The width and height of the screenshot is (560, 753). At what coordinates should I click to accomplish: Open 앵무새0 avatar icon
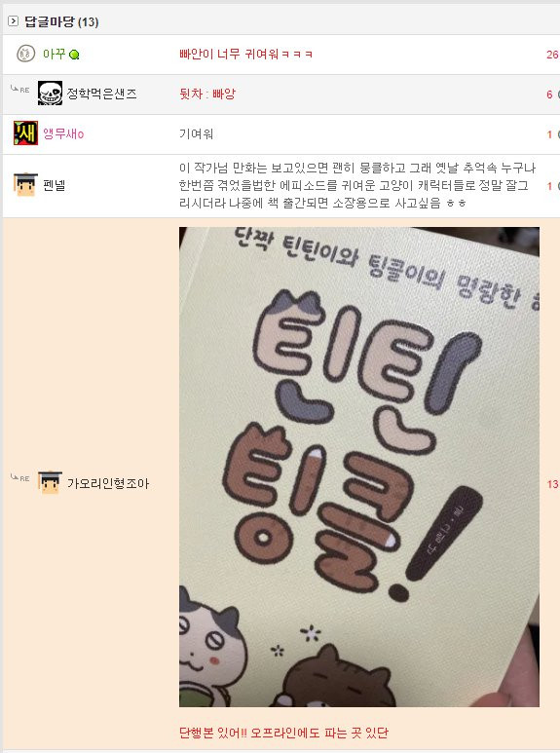coord(25,133)
